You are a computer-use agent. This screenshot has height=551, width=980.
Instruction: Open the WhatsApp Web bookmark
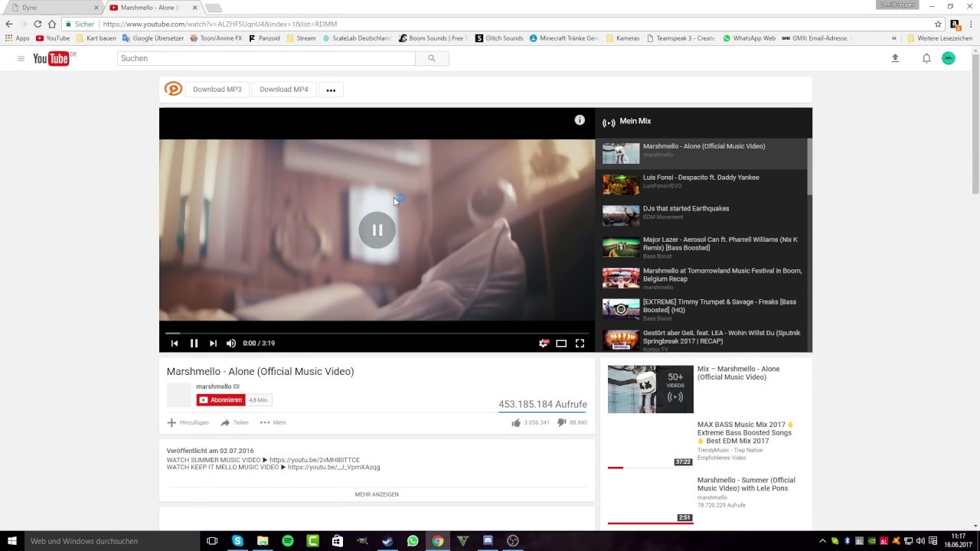pyautogui.click(x=750, y=38)
